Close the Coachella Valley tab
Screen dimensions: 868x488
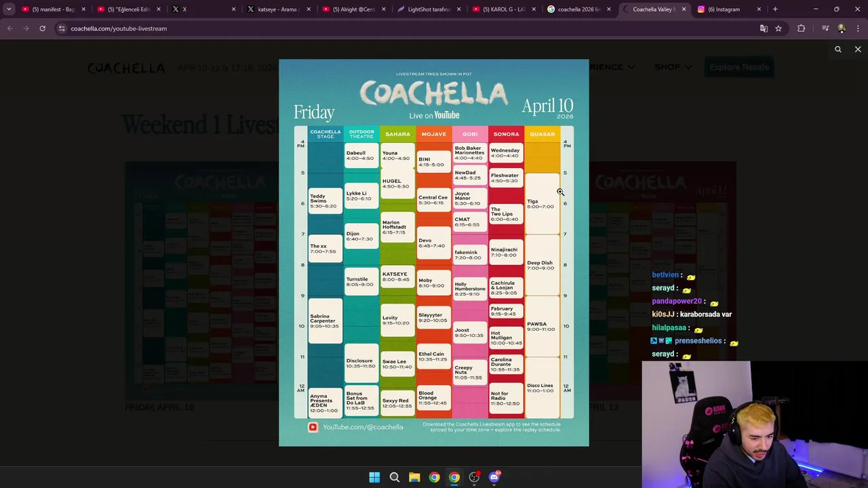[x=684, y=9]
